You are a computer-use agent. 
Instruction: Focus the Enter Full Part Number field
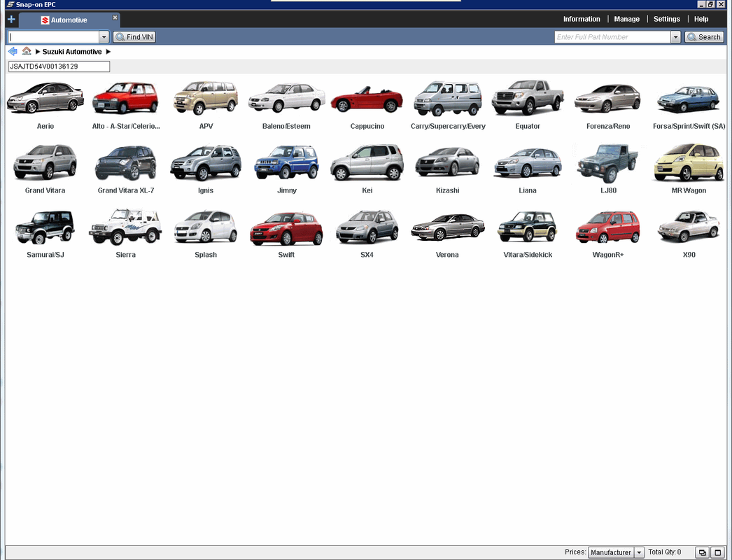point(612,37)
